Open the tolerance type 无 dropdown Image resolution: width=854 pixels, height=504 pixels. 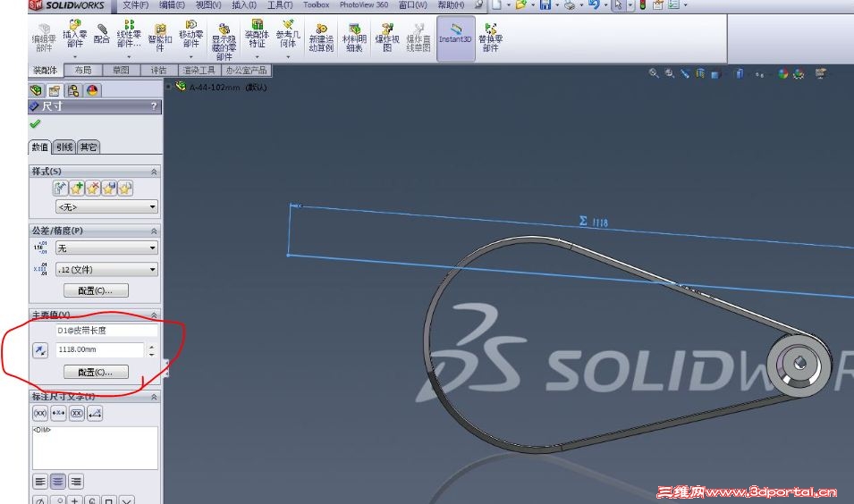[x=106, y=248]
